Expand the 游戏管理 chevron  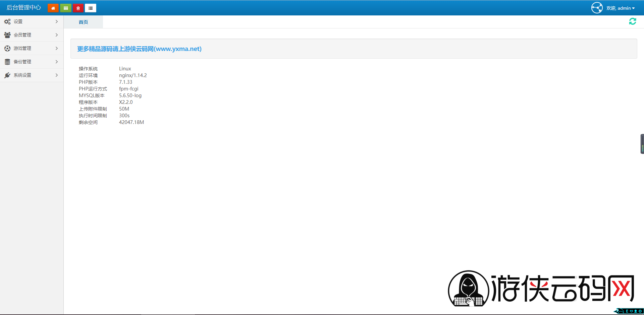pos(57,48)
